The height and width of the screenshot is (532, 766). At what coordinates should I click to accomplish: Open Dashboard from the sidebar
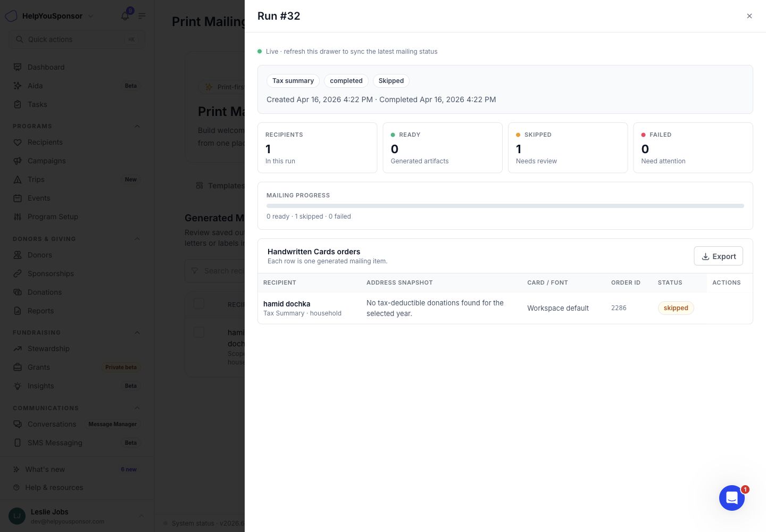coord(77,67)
